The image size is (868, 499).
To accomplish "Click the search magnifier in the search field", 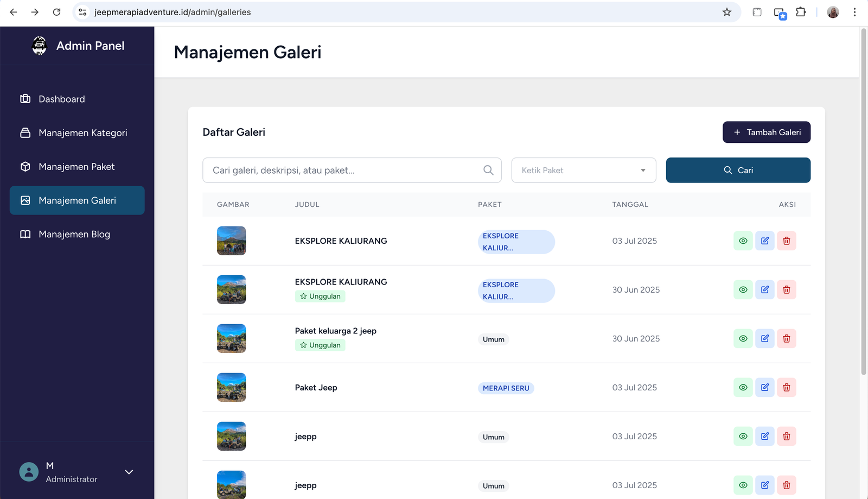I will (x=488, y=170).
